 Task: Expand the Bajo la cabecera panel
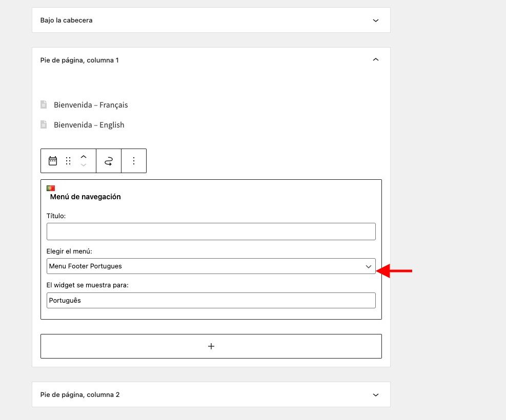376,20
